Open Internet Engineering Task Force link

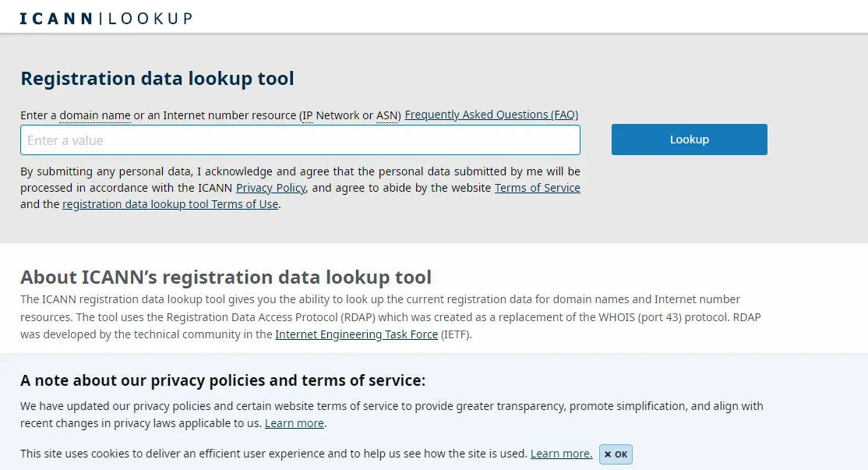pos(356,334)
